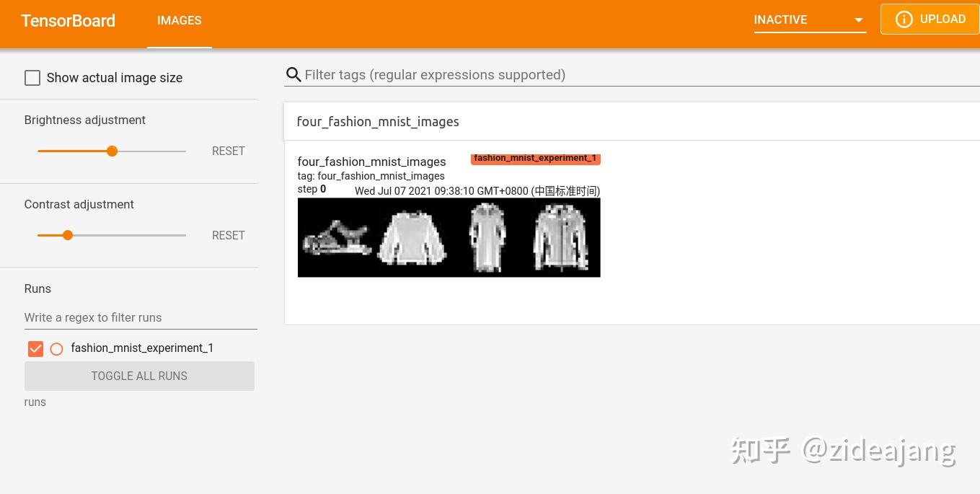Click the fashion MNIST image thumbnail
This screenshot has height=494, width=980.
pos(449,237)
